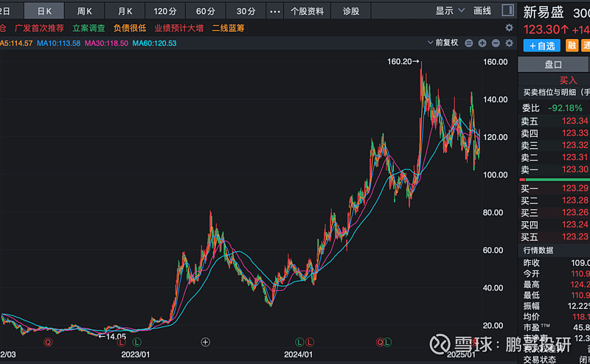Click the green L marker near 2024/01
The image size is (590, 364).
pos(299,342)
